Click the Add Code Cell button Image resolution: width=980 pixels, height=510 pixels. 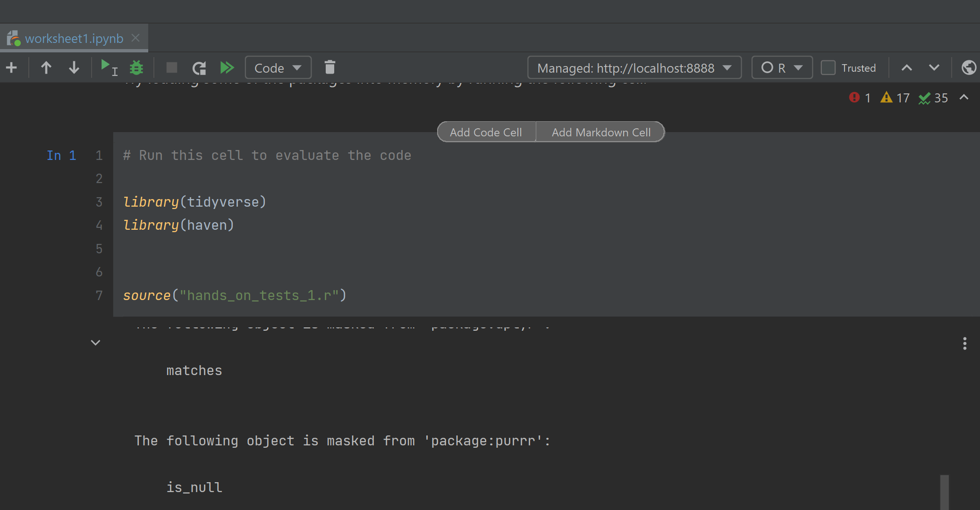point(486,132)
